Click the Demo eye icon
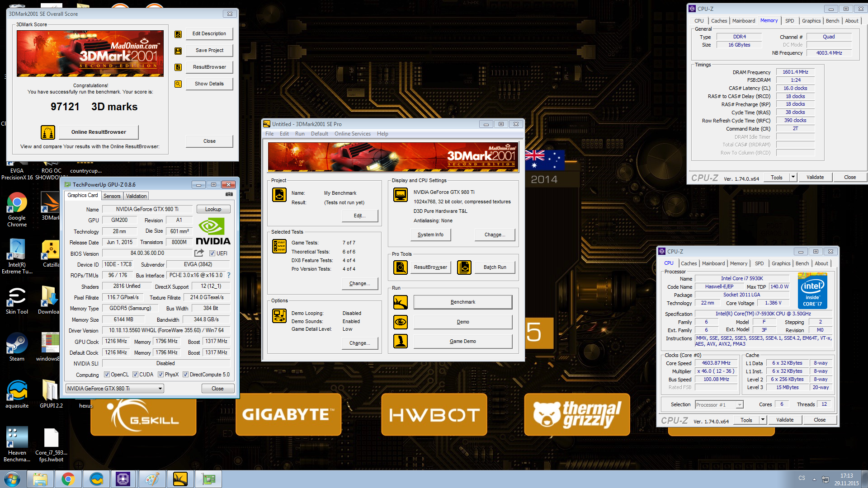Image resolution: width=868 pixels, height=488 pixels. point(401,322)
